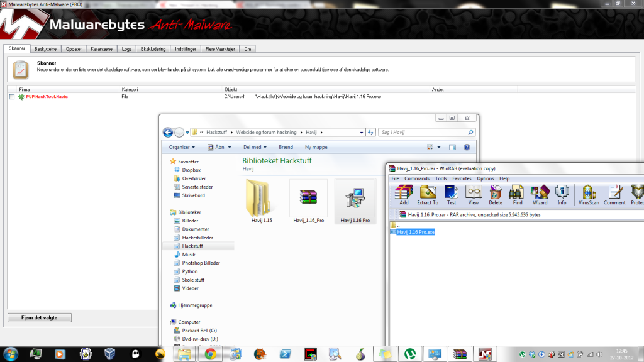Open the Del med dropdown
The height and width of the screenshot is (362, 644).
255,147
